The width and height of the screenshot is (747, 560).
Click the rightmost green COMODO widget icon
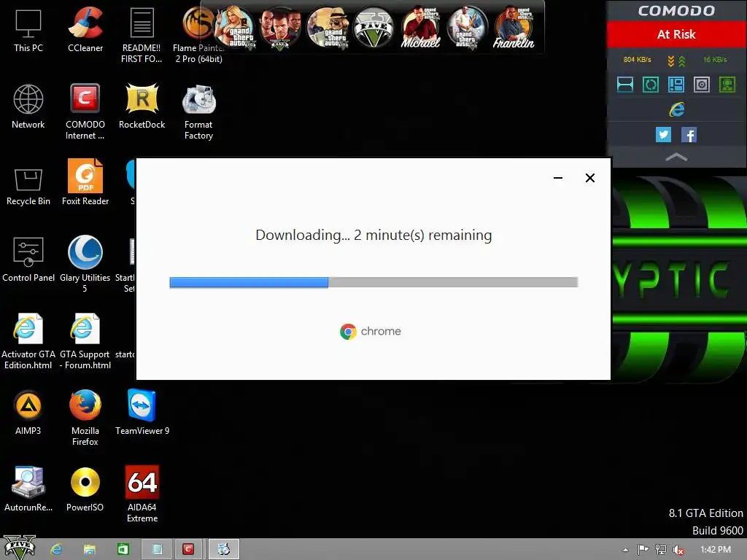click(x=727, y=85)
